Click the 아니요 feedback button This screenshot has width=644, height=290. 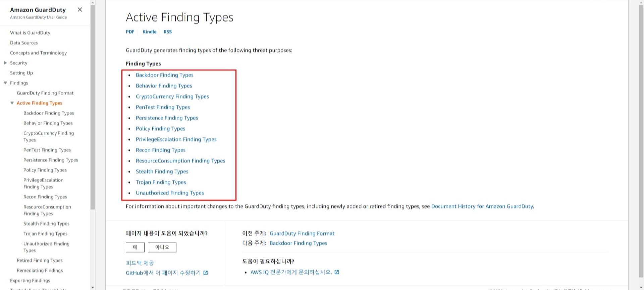point(162,247)
